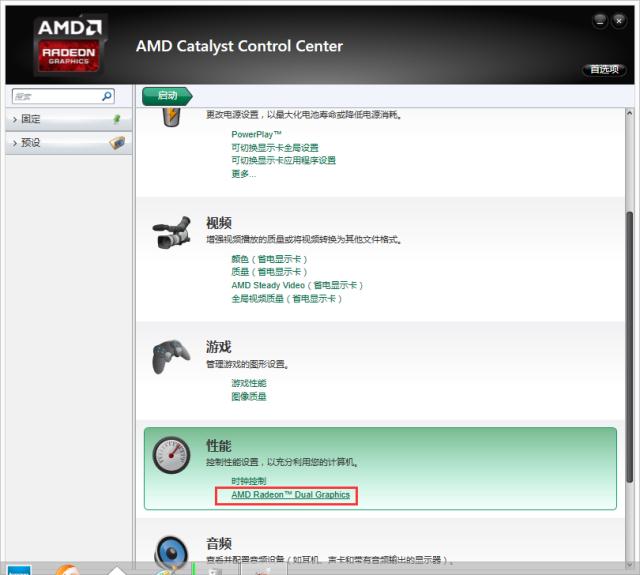Click the speaker icon for 音频
Viewport: 640px width, 575px height.
pos(171,553)
